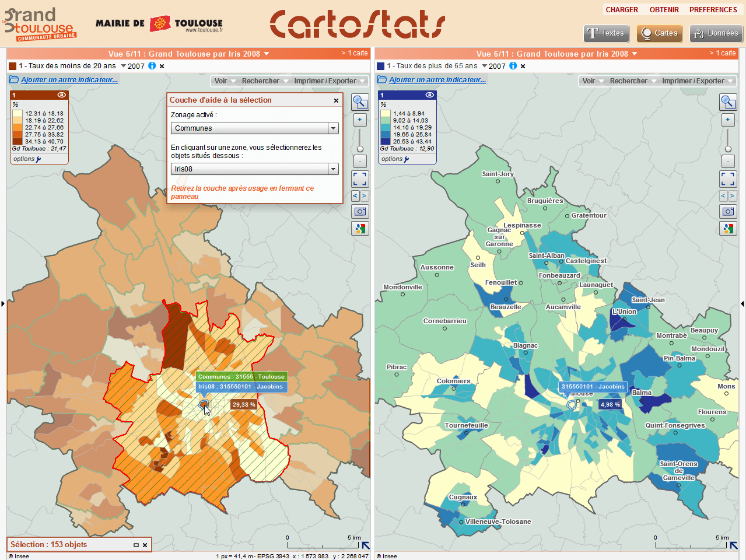The height and width of the screenshot is (560, 746).
Task: Go to next view on right map
Action: [733, 196]
